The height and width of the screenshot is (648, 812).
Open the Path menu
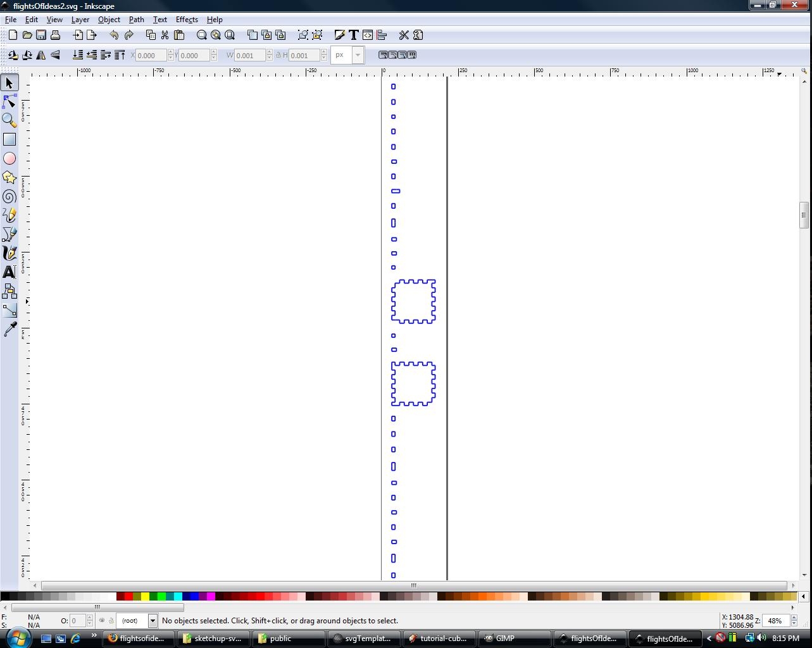click(137, 20)
